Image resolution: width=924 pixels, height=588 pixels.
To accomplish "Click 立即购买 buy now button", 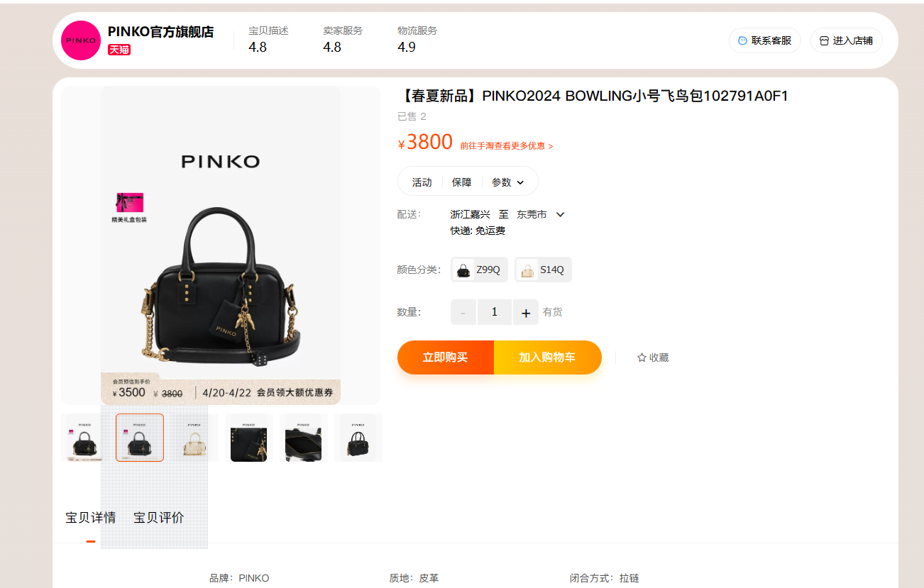I will tap(446, 357).
